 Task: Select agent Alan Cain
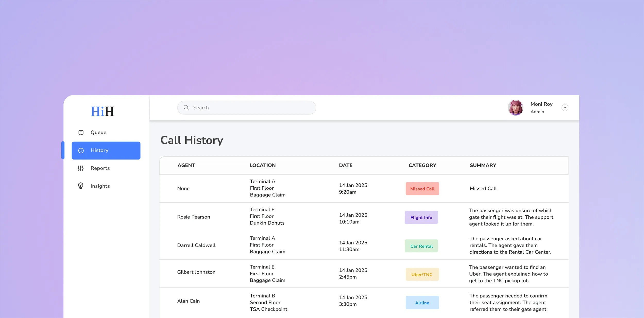click(x=188, y=301)
